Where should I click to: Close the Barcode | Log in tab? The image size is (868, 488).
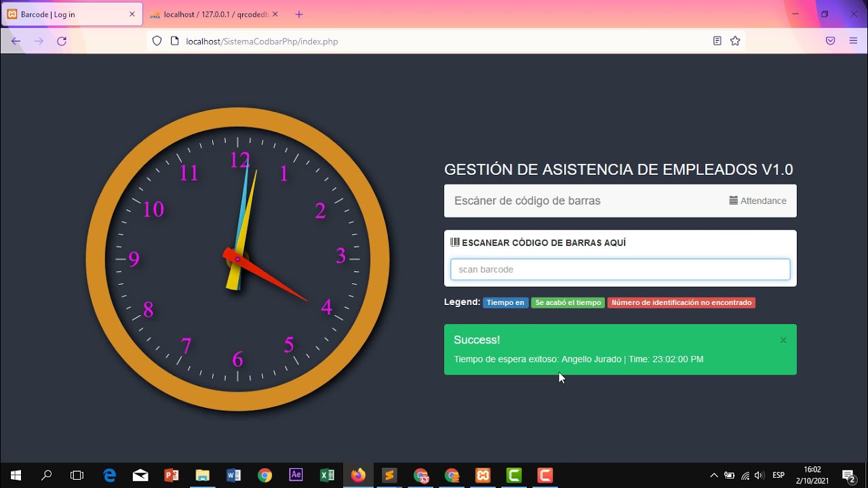pyautogui.click(x=132, y=14)
